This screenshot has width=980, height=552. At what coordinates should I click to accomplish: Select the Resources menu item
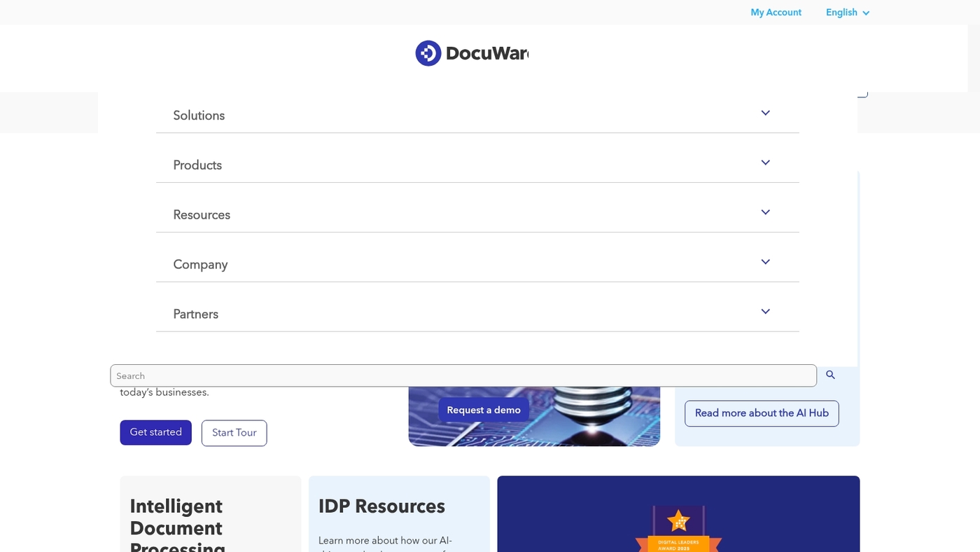click(x=202, y=215)
